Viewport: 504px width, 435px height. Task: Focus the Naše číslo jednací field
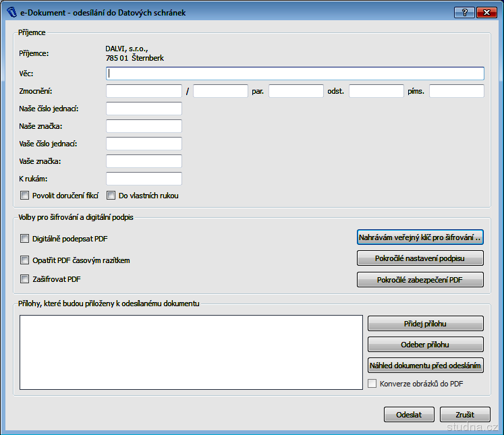[x=144, y=109]
